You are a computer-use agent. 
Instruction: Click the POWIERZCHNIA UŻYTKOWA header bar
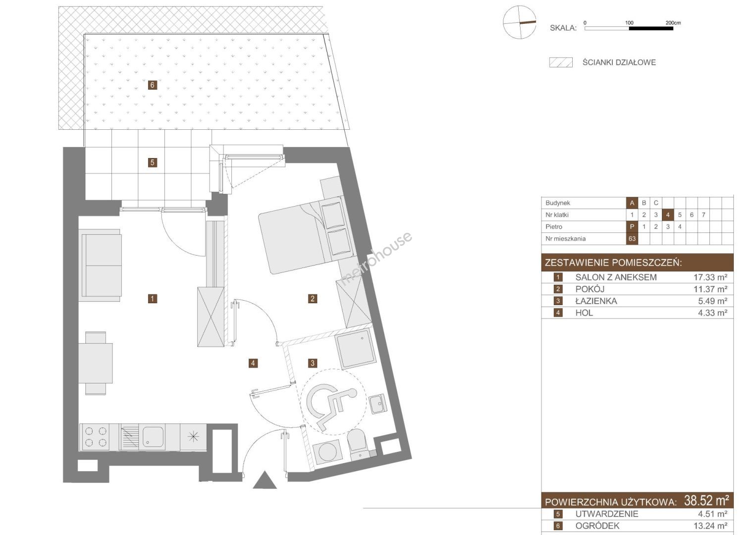pos(637,501)
